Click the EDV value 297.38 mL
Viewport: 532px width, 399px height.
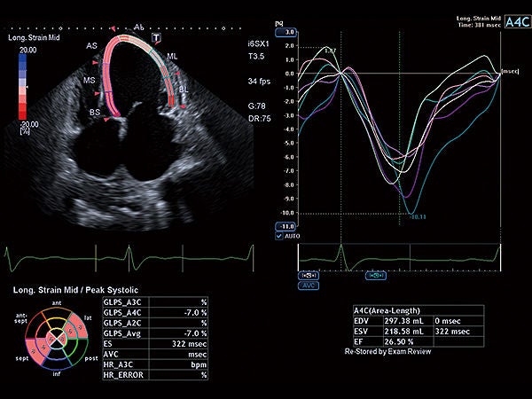403,321
